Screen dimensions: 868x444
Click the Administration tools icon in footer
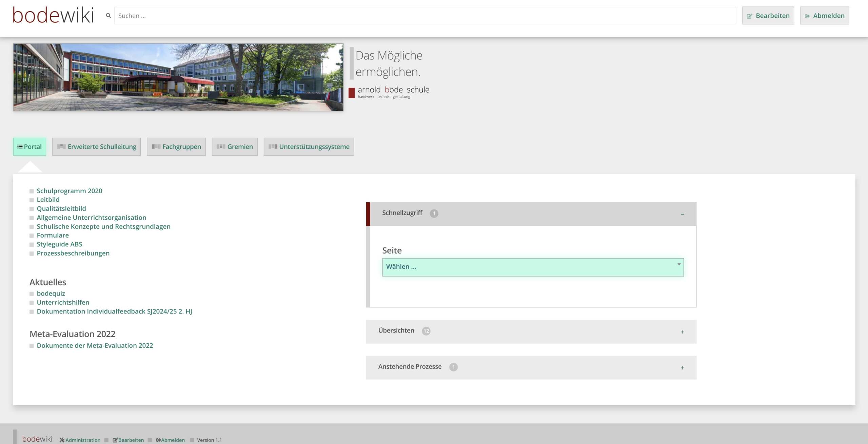point(62,440)
